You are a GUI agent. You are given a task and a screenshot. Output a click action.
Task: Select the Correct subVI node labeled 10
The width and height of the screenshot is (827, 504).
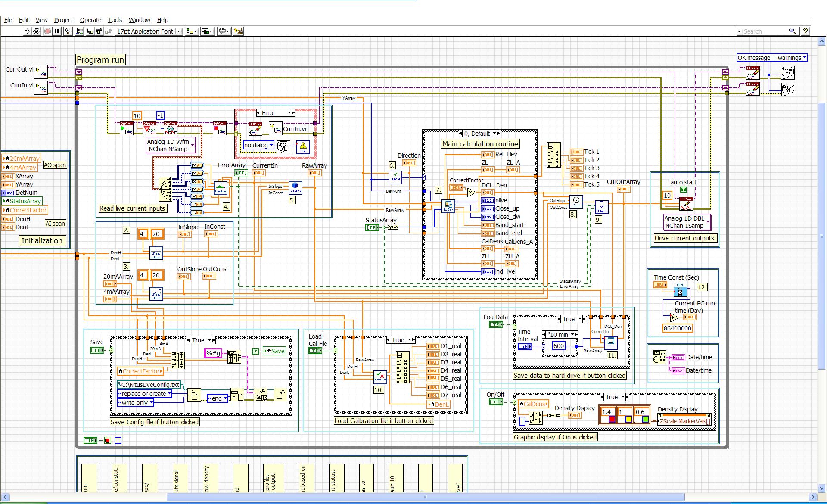[380, 377]
